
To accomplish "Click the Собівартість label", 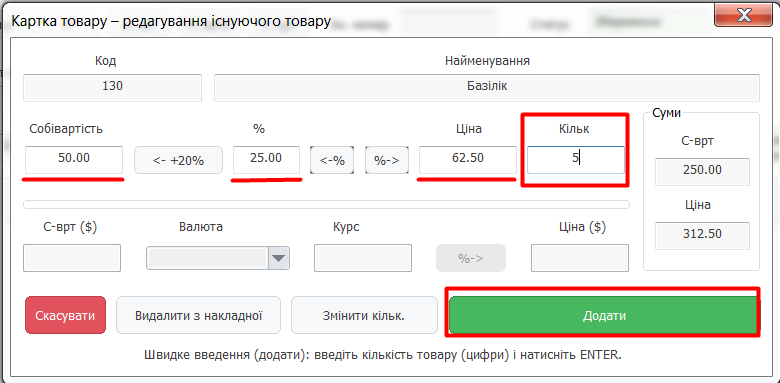I will pyautogui.click(x=66, y=129).
